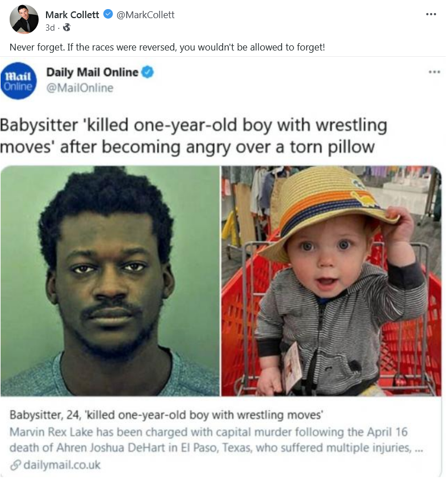Open Mark Collett's profile avatar
448x480 pixels.
tap(24, 19)
